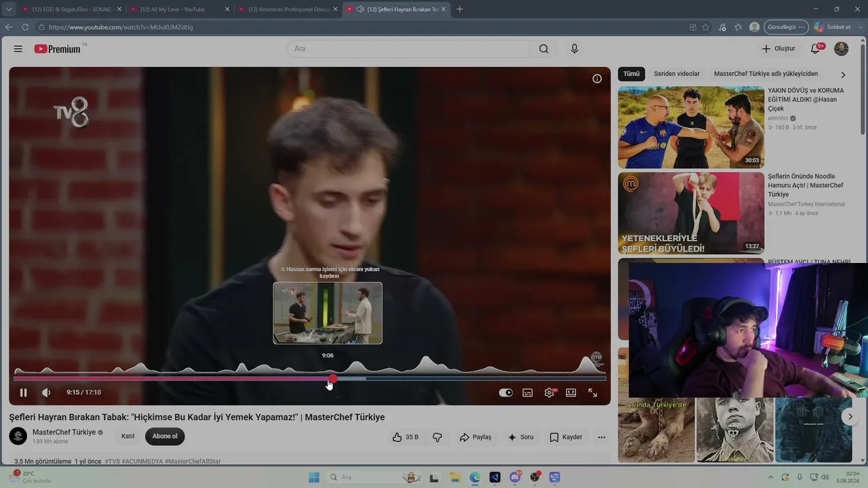The width and height of the screenshot is (868, 488).
Task: Open more actions three-dot menu
Action: pos(601,437)
